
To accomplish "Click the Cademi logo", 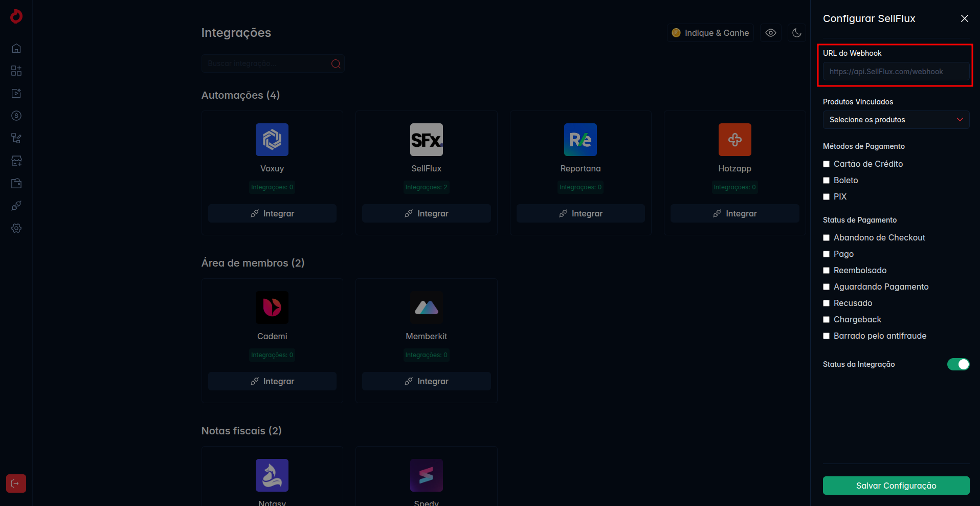I will pyautogui.click(x=272, y=307).
